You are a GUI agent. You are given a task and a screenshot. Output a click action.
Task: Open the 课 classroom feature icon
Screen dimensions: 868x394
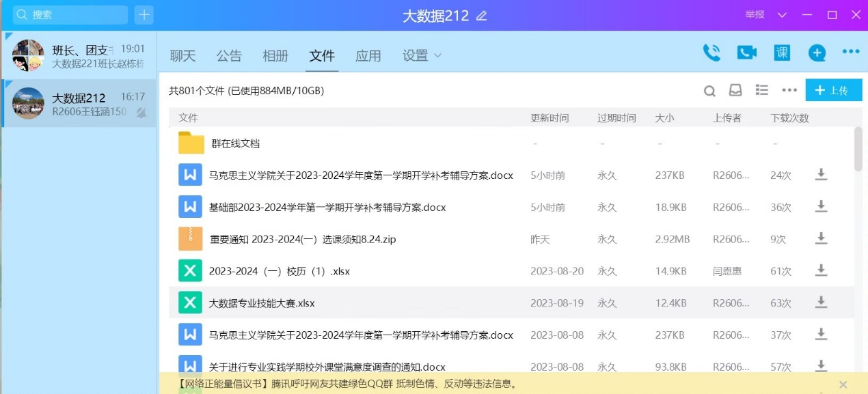tap(782, 53)
